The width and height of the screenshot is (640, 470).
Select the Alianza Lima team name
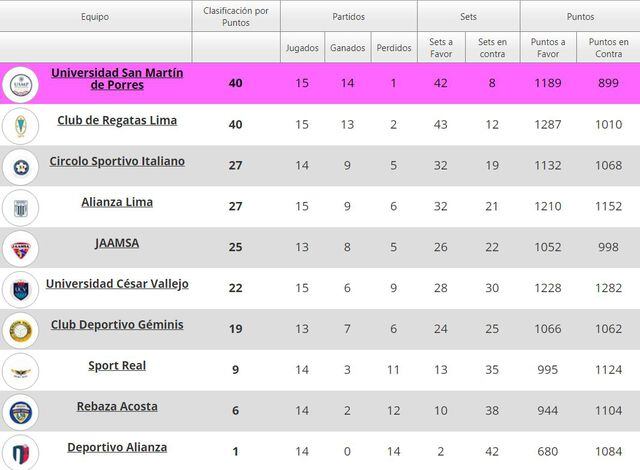[117, 202]
